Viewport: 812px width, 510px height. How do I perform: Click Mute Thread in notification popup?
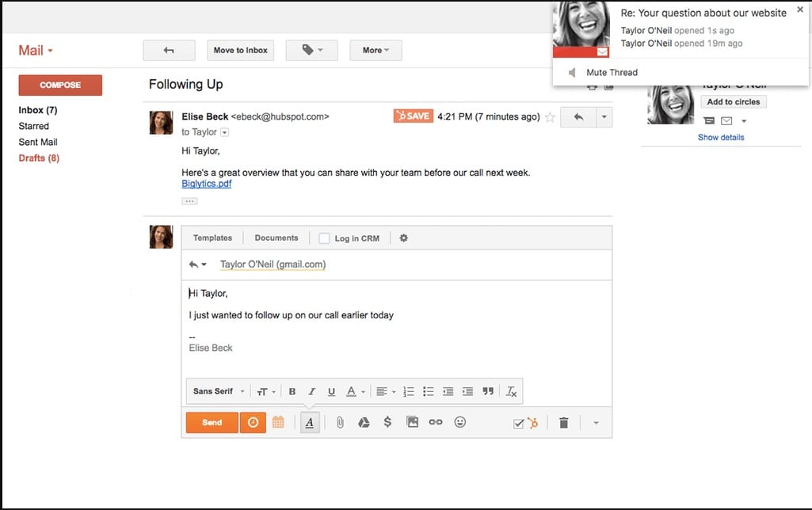pyautogui.click(x=612, y=73)
